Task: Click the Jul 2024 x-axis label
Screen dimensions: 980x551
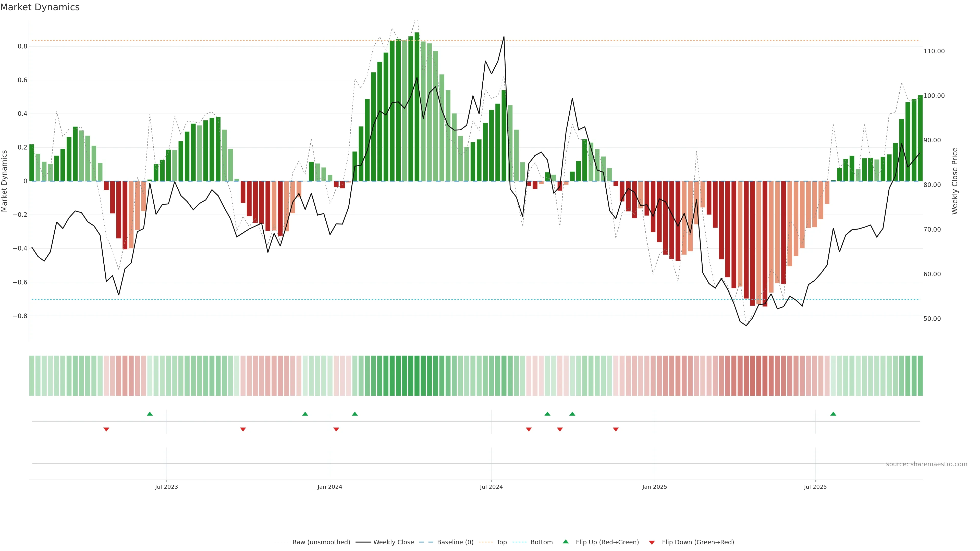Action: tap(491, 487)
